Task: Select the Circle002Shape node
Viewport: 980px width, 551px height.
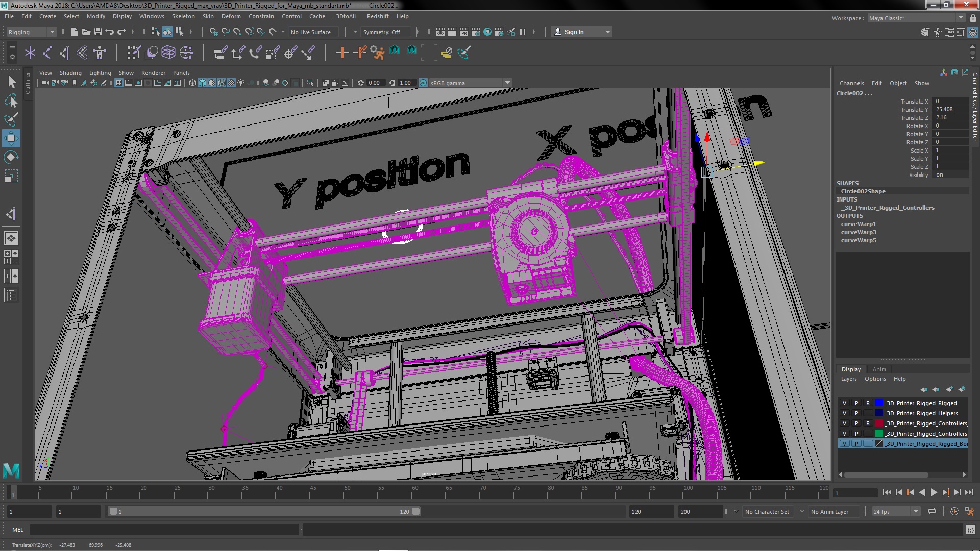Action: [863, 191]
